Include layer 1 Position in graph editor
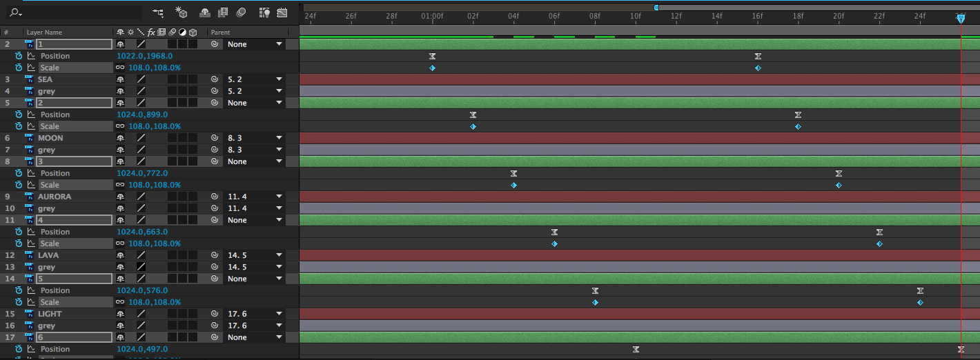 point(31,56)
